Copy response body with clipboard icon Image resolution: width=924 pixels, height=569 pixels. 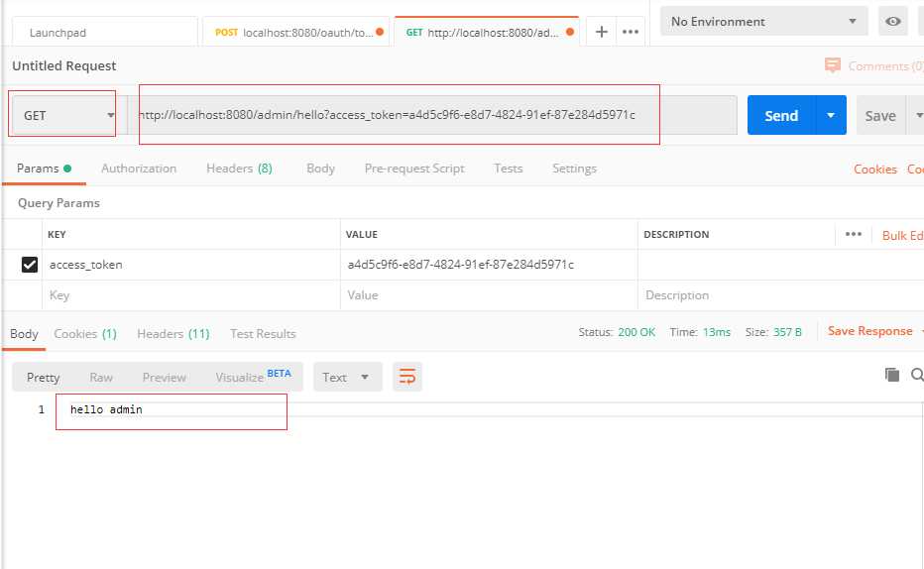[x=891, y=374]
